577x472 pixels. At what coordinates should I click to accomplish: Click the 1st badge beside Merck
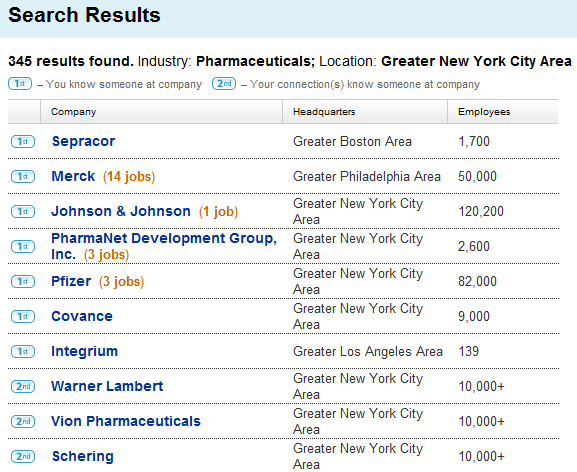23,177
